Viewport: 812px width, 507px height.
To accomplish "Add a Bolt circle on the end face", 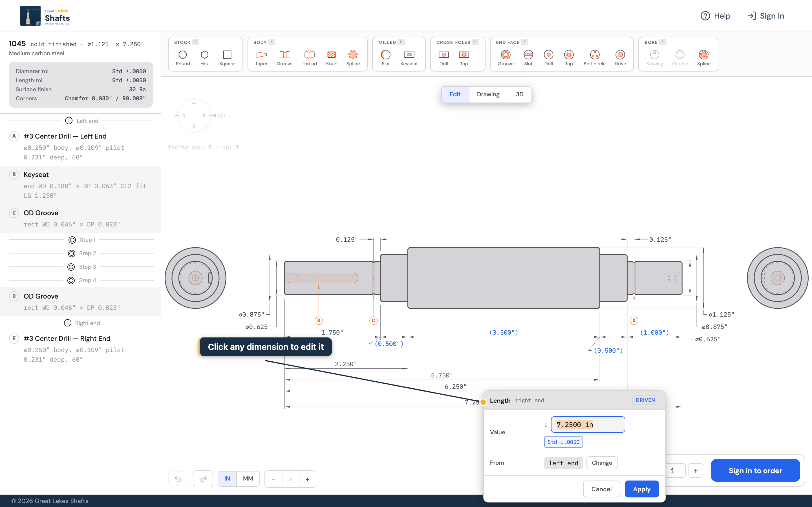I will (x=594, y=58).
